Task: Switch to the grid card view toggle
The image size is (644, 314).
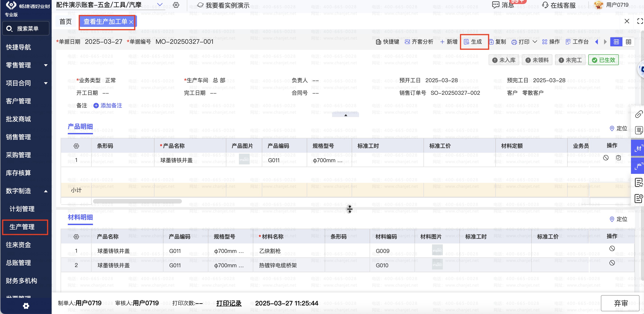Action: 616,42
